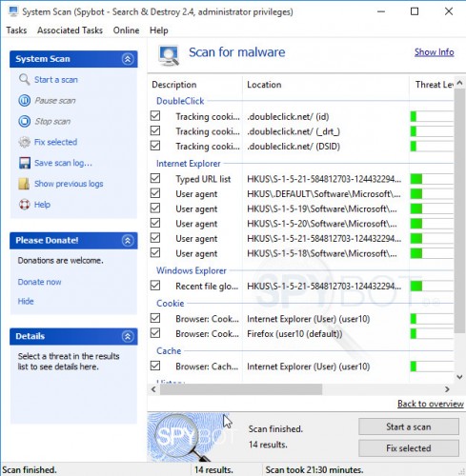This screenshot has height=476, width=466.
Task: Select the Internet Explorer group header
Action: coord(189,164)
